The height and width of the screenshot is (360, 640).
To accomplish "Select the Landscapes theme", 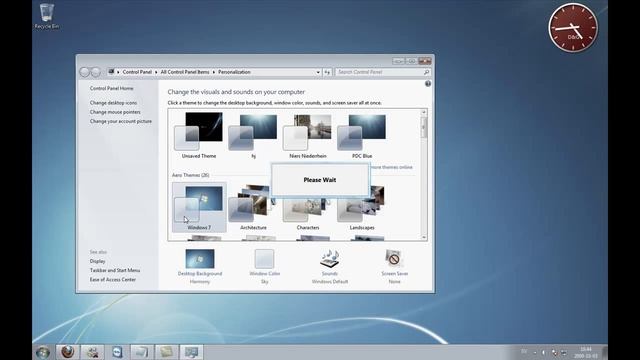I will click(362, 207).
